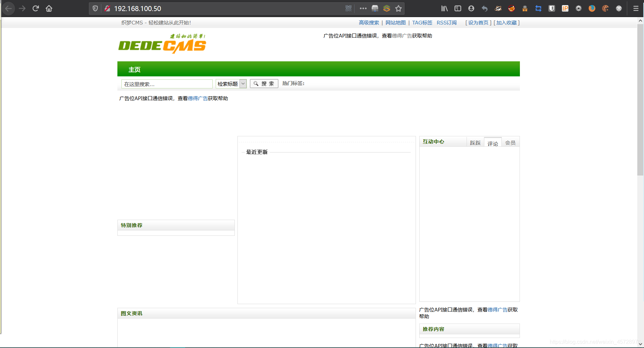The height and width of the screenshot is (348, 644).
Task: Click the page scrollbar up arrow
Action: click(x=640, y=21)
